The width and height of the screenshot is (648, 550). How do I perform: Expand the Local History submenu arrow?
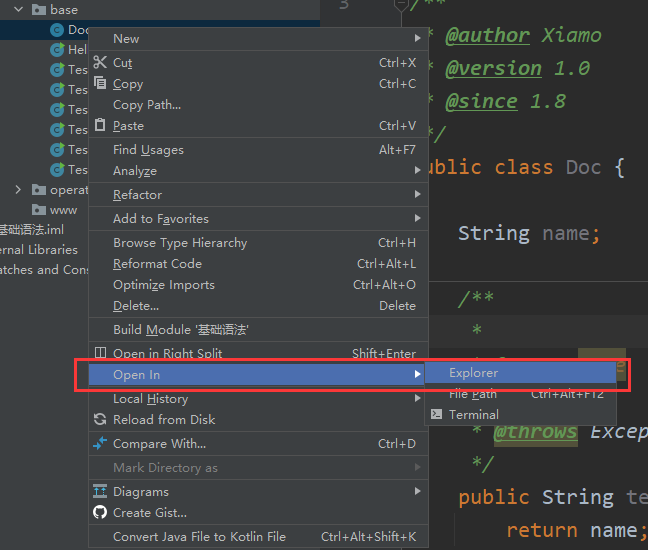coord(417,398)
